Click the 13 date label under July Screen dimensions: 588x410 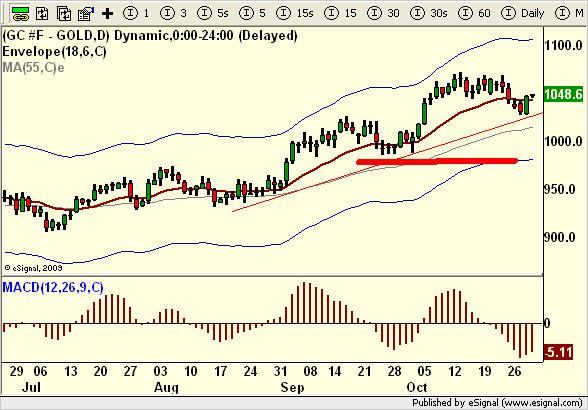pos(70,371)
